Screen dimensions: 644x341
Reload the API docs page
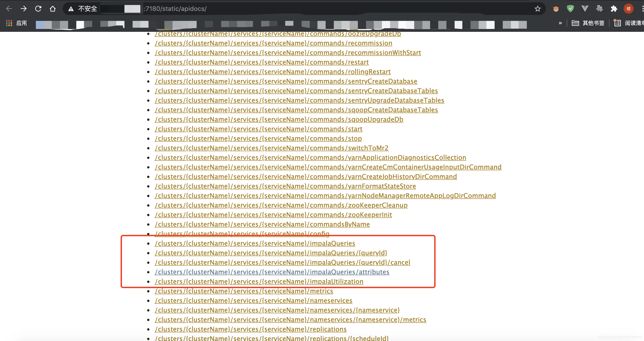pos(38,9)
